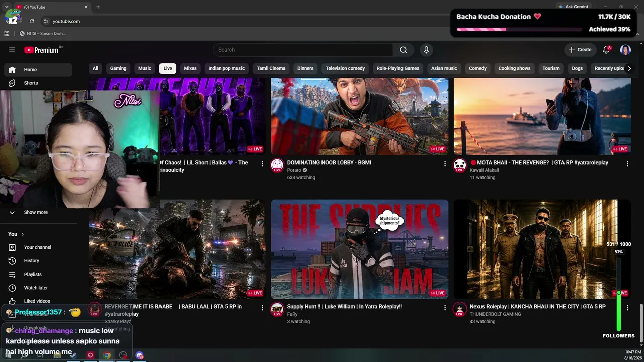Select the Indian pop music chip
Viewport: 644px width, 362px height.
pos(226,68)
